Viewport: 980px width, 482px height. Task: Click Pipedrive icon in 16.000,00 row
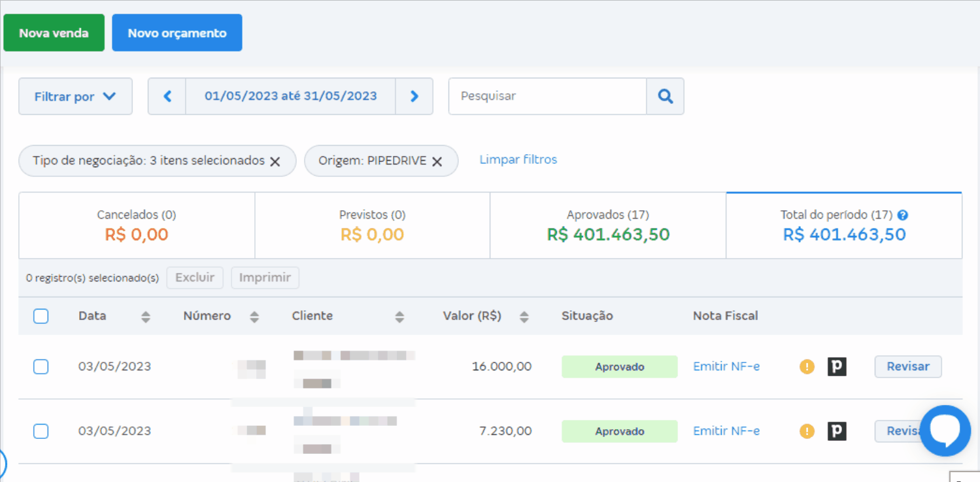(837, 366)
